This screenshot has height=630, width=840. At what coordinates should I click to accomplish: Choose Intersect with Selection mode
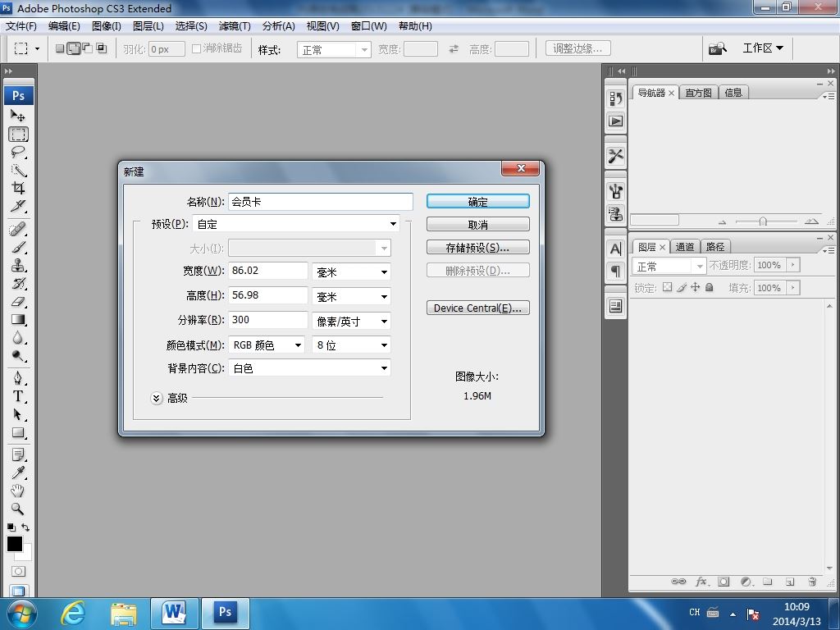click(x=101, y=48)
